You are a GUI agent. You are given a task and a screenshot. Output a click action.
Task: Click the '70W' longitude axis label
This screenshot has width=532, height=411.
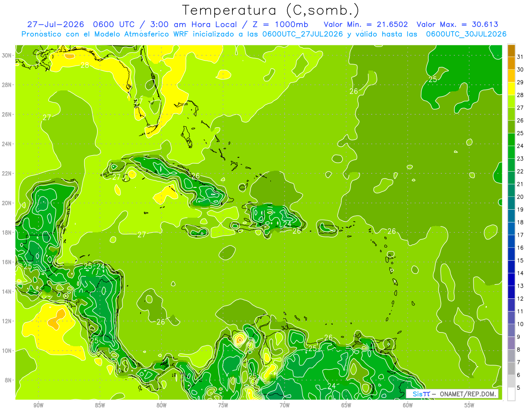[285, 405]
